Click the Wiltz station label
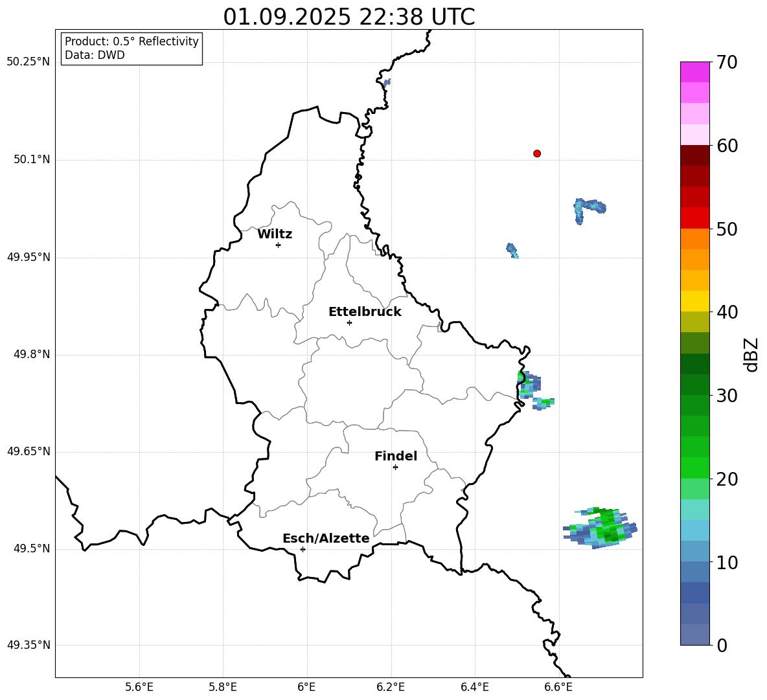 pyautogui.click(x=275, y=234)
